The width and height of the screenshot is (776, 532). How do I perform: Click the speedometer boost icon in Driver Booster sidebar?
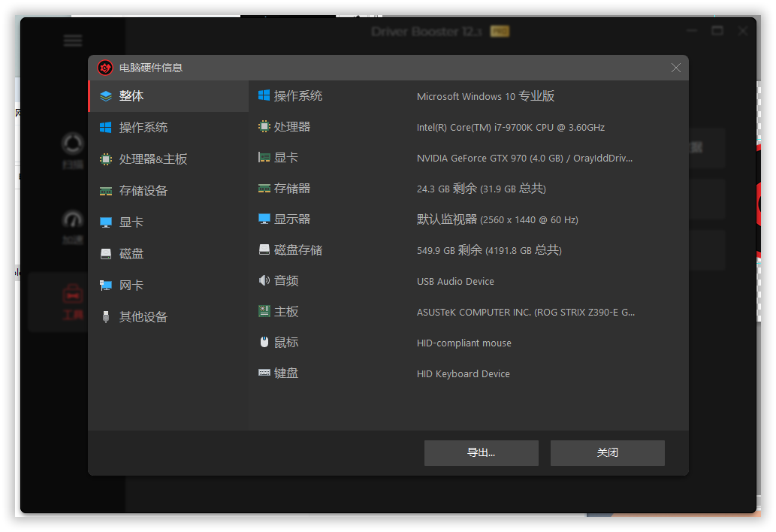(73, 219)
